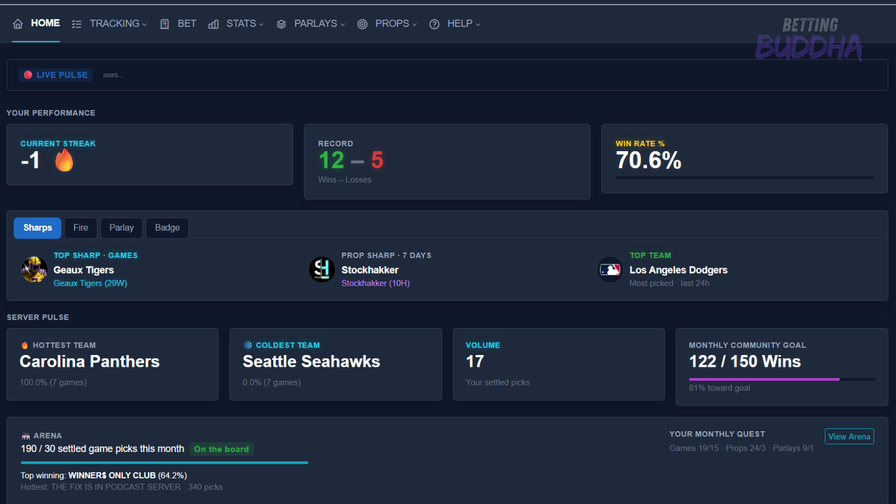Click the Betting Buddha logo
Image resolution: width=896 pixels, height=504 pixels.
point(809,39)
